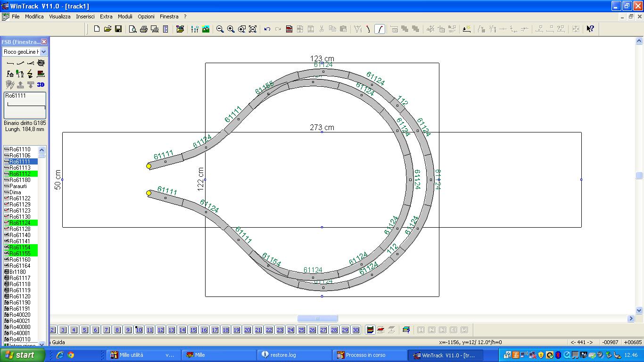Select Ro61124 in track list
Viewport: 644px width, 362px height.
(20, 223)
